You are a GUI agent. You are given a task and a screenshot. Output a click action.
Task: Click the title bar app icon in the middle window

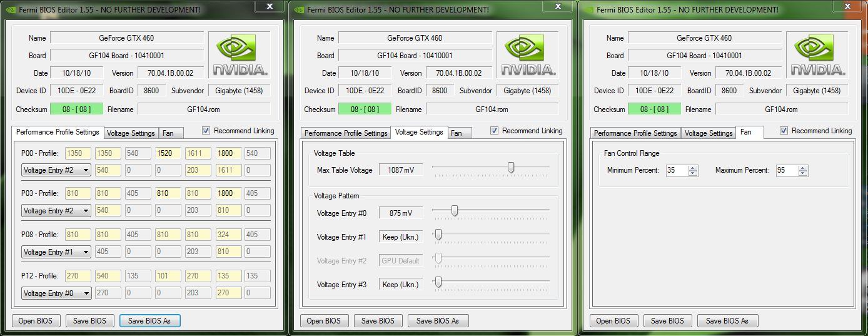298,9
